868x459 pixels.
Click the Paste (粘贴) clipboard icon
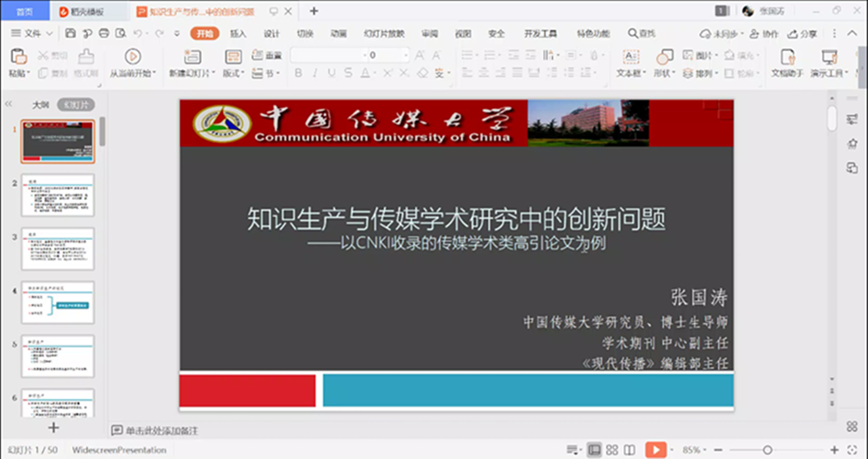pyautogui.click(x=18, y=57)
